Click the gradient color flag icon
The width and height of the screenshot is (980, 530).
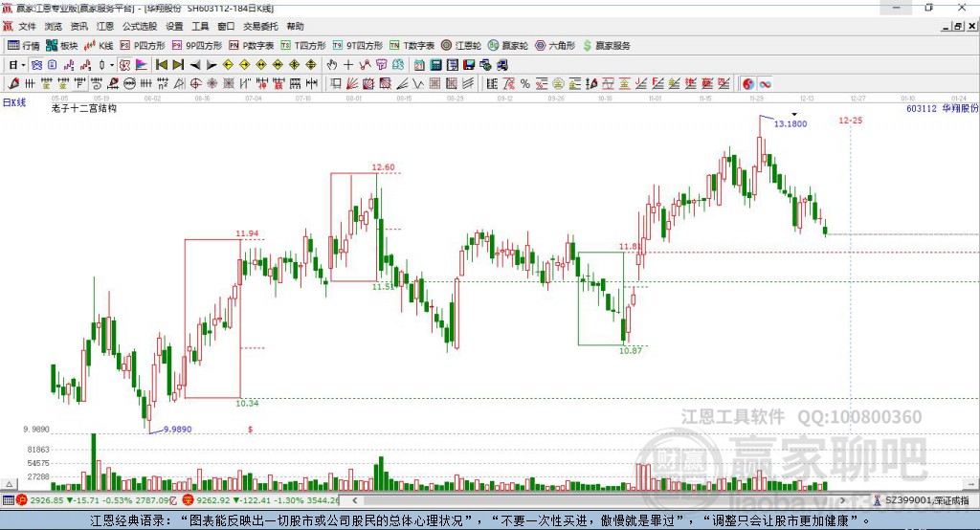(142, 65)
